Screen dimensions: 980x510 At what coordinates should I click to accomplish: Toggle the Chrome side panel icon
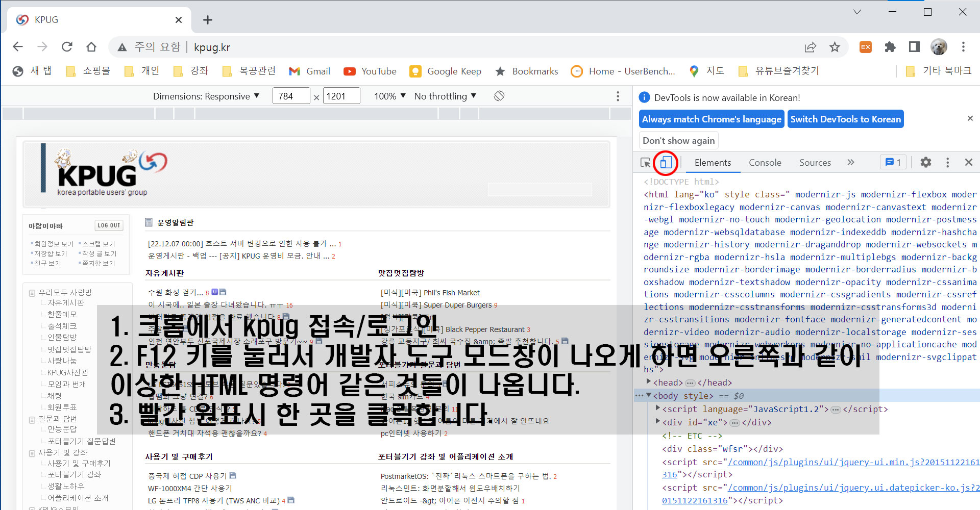(914, 47)
